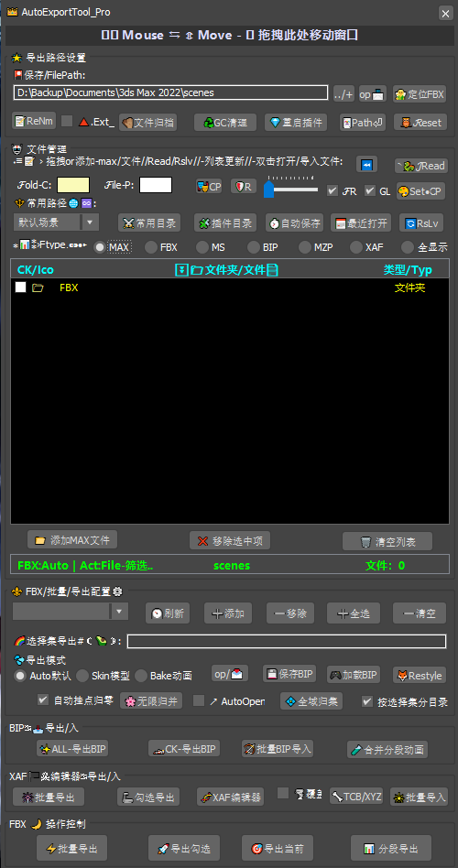
Task: Click the R shield button
Action: pos(244,187)
